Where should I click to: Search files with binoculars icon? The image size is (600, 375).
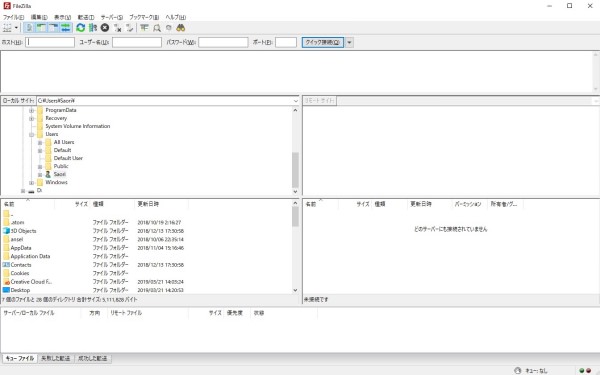(181, 28)
